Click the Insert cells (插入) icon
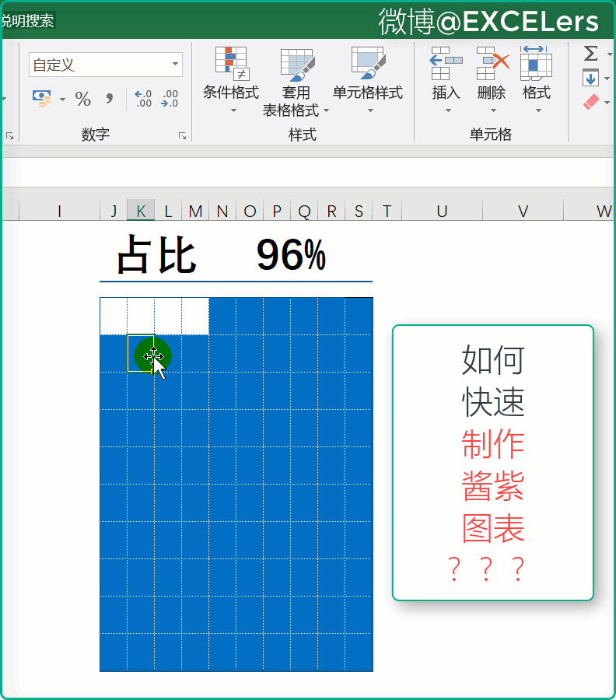 click(x=446, y=64)
